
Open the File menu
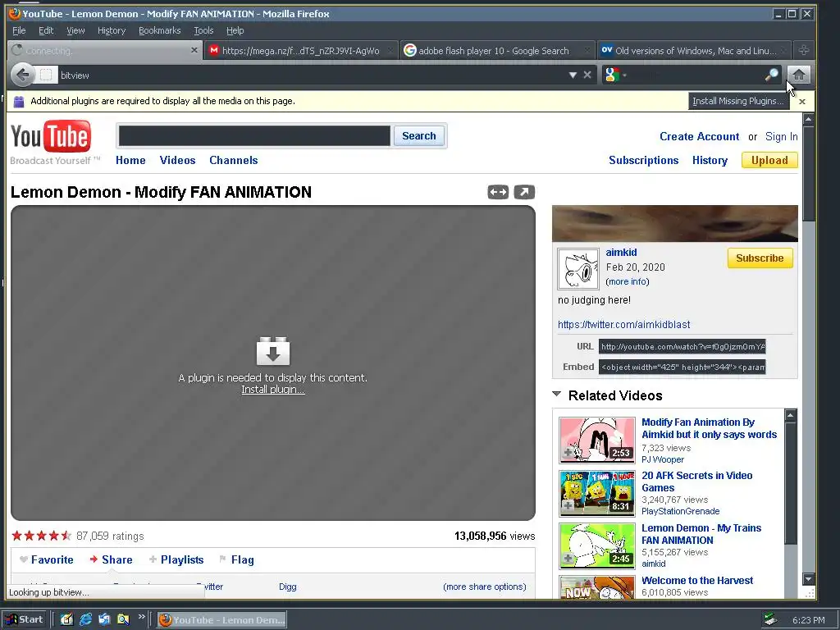pyautogui.click(x=19, y=30)
